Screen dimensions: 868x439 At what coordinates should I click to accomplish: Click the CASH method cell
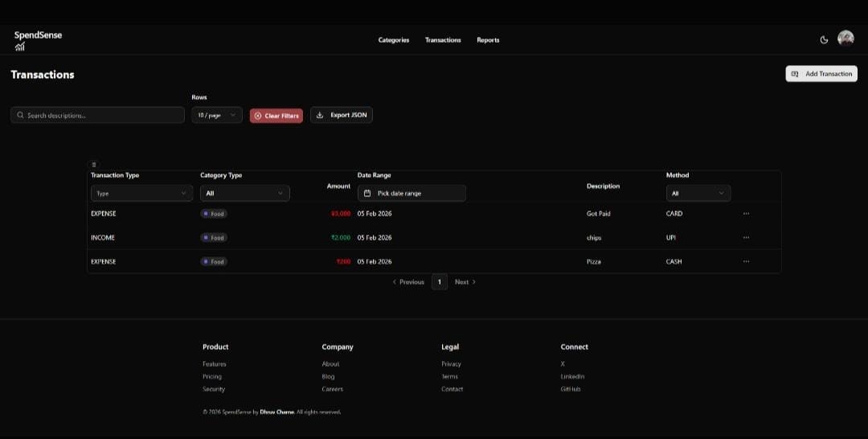[674, 261]
